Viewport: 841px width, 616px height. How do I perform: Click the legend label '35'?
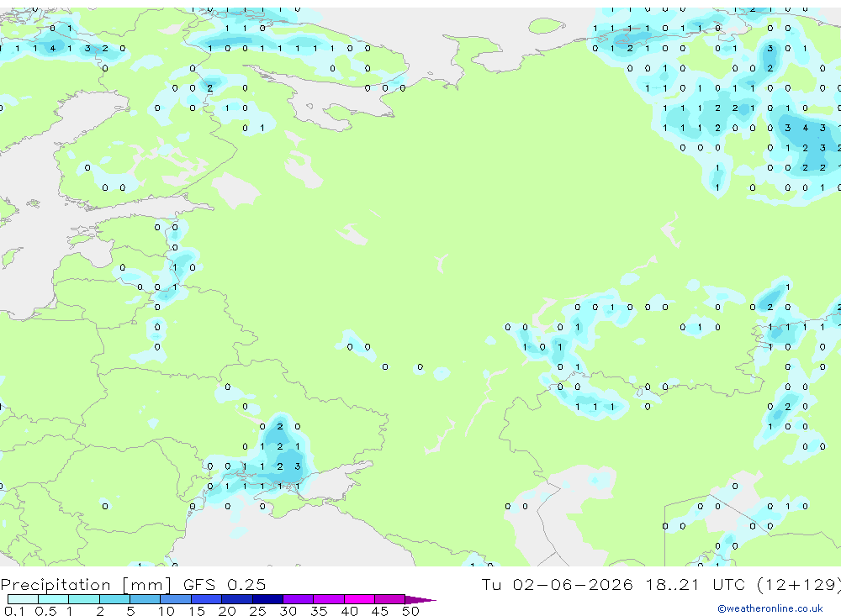pyautogui.click(x=319, y=611)
